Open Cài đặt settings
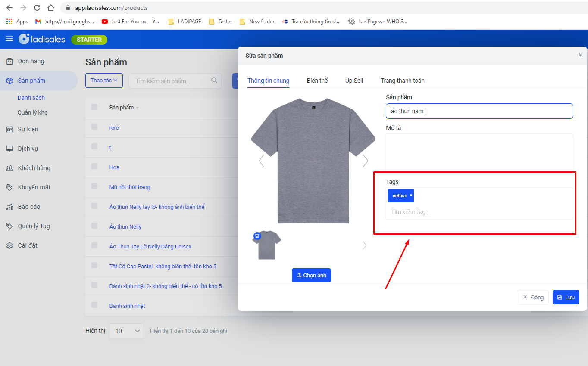 (x=27, y=245)
